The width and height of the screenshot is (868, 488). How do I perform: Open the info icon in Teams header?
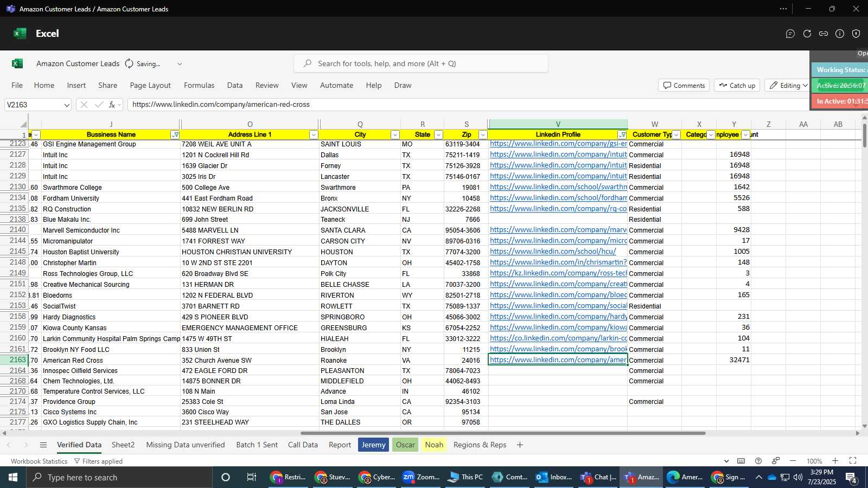[x=840, y=34]
